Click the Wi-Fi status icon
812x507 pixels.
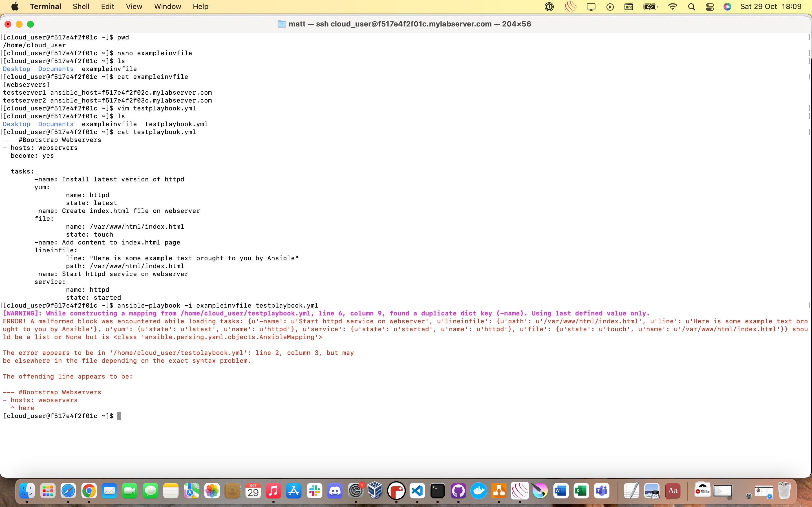[672, 7]
